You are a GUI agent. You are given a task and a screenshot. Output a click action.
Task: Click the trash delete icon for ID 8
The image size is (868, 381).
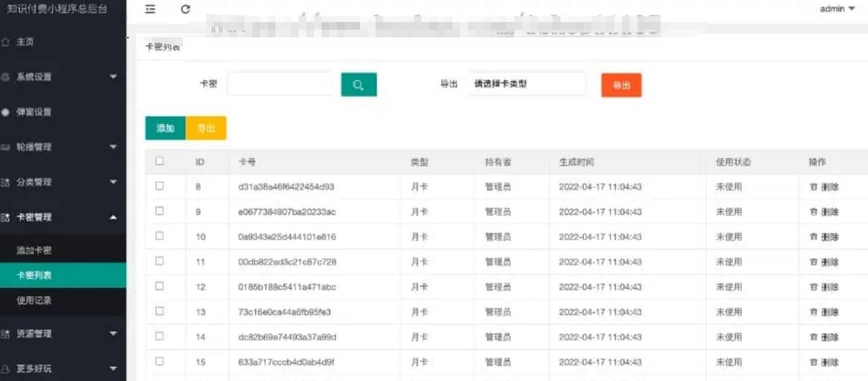tap(813, 187)
